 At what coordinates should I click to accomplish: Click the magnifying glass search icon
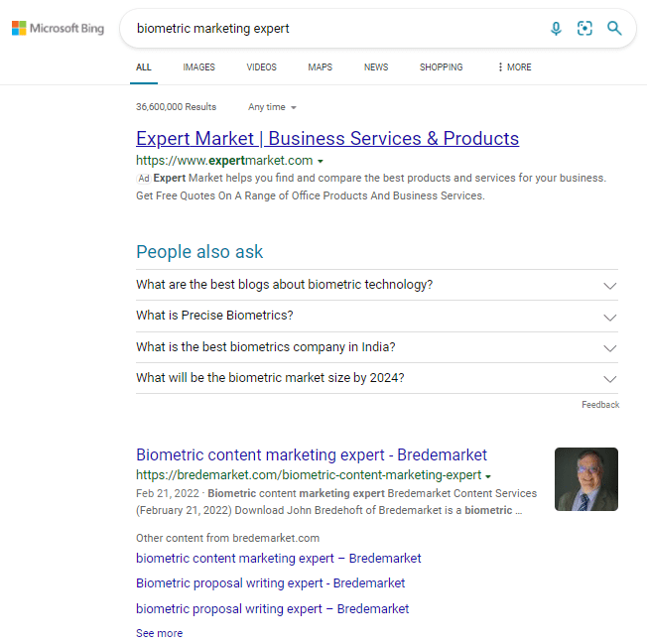pos(615,29)
